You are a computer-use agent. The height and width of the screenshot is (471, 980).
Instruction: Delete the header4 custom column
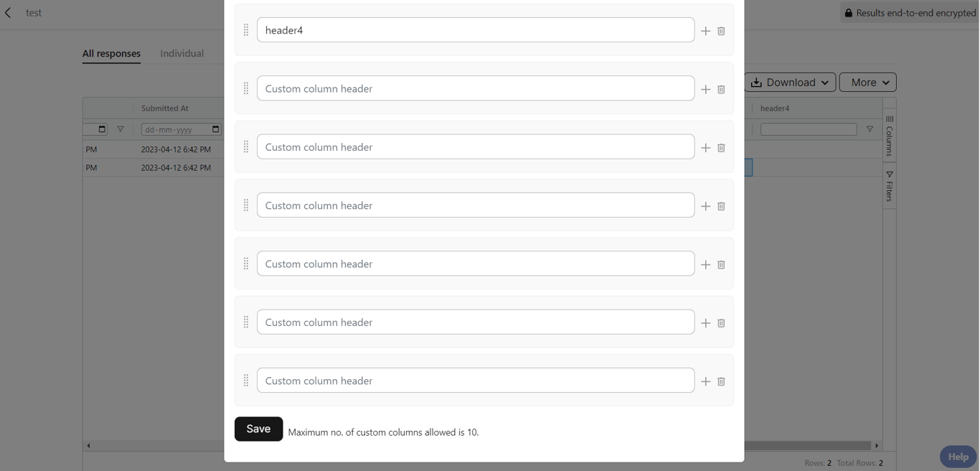(721, 31)
